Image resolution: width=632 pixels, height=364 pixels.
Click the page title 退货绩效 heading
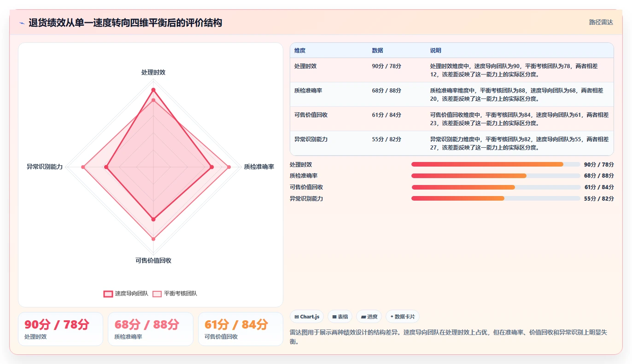(x=125, y=23)
